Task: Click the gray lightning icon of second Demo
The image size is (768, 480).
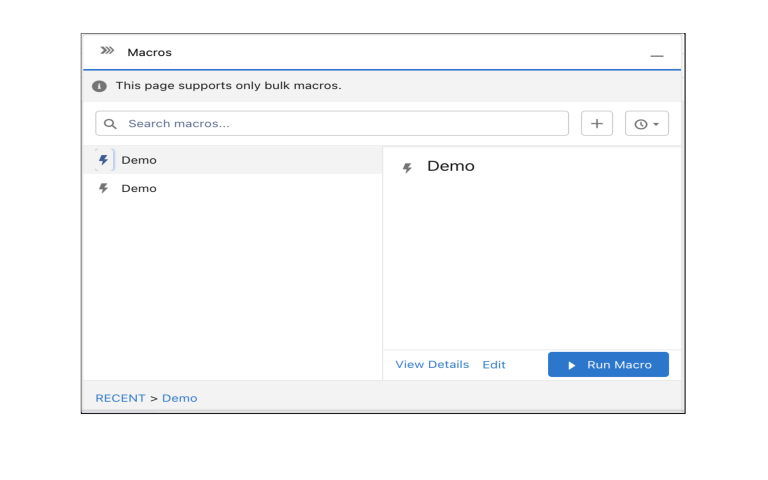Action: (103, 188)
